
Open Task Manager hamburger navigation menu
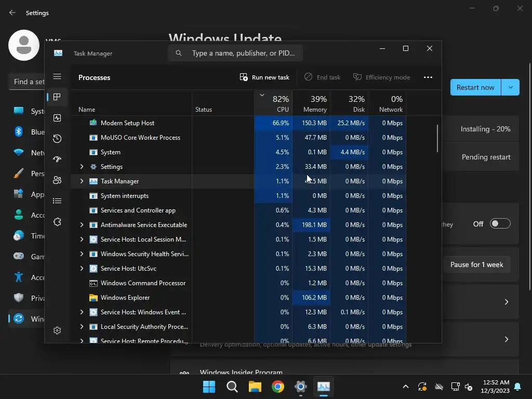click(x=57, y=76)
